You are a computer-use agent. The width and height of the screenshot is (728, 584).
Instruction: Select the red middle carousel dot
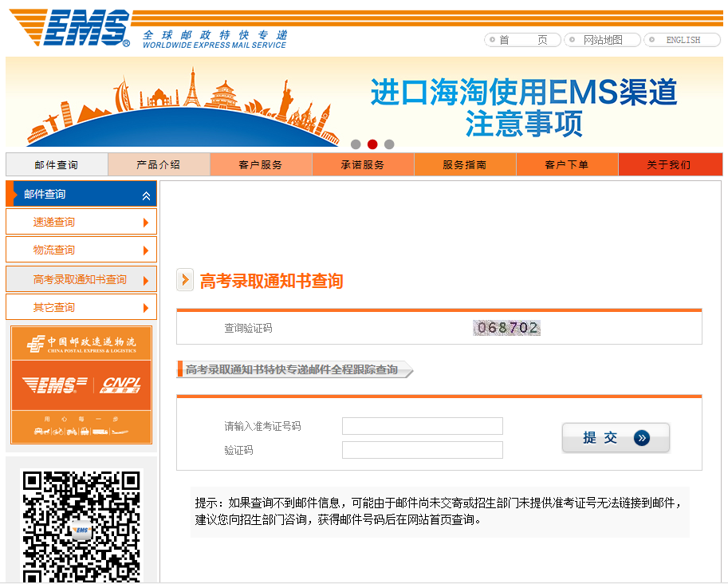372,144
